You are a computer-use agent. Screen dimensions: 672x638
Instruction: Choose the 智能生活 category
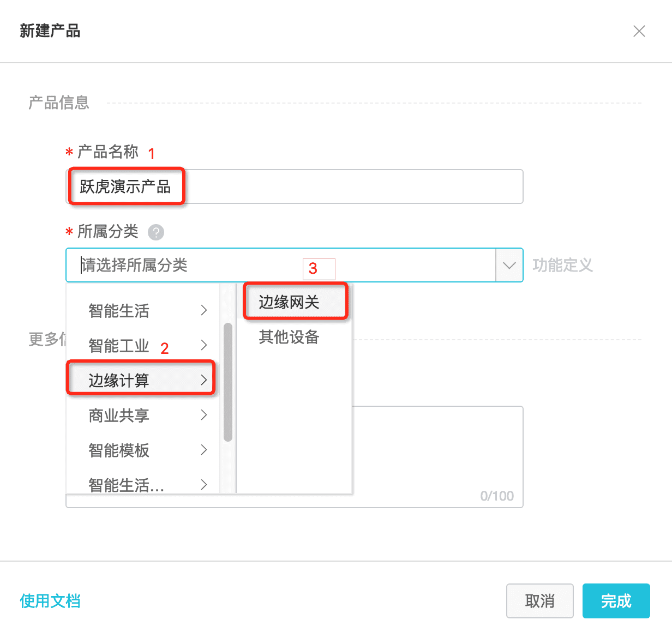119,311
